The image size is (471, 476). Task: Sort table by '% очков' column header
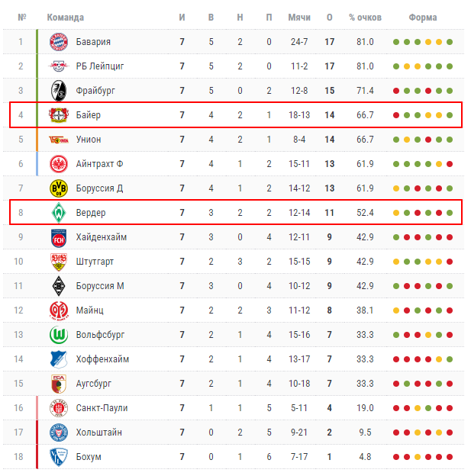(x=363, y=18)
